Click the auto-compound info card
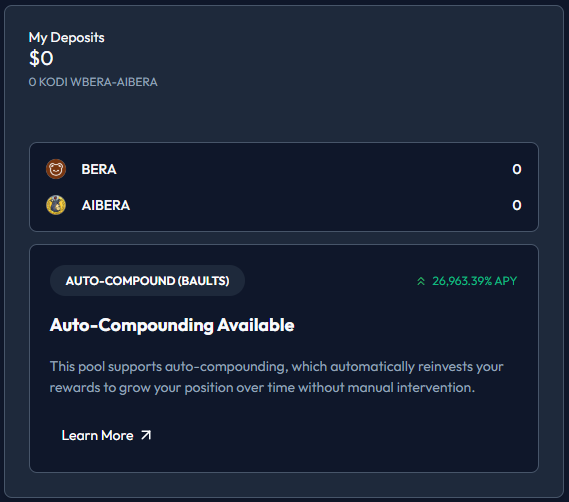The image size is (569, 502). coord(284,359)
